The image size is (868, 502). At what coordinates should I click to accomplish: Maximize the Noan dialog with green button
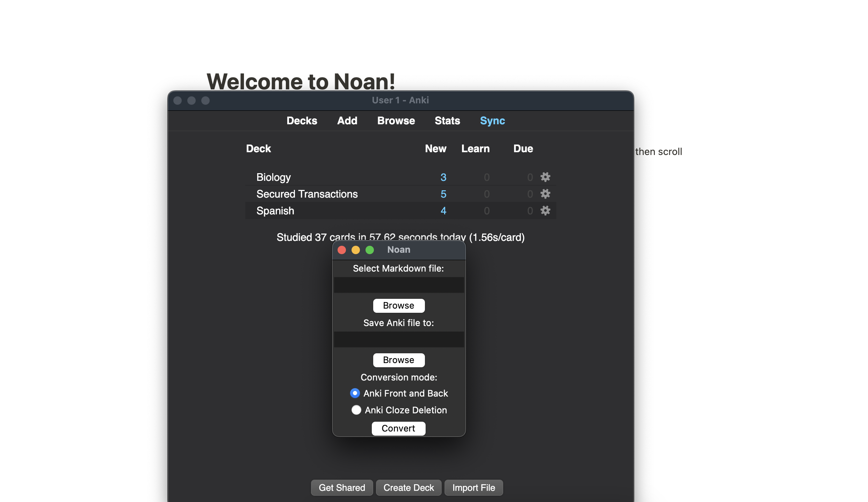[370, 250]
